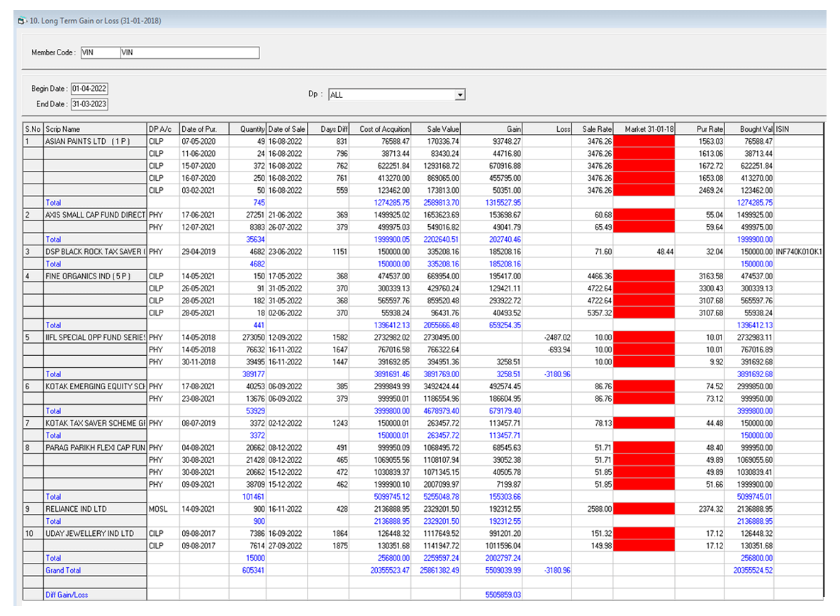Click the DP A/c column header
The width and height of the screenshot is (840, 616).
coord(163,129)
